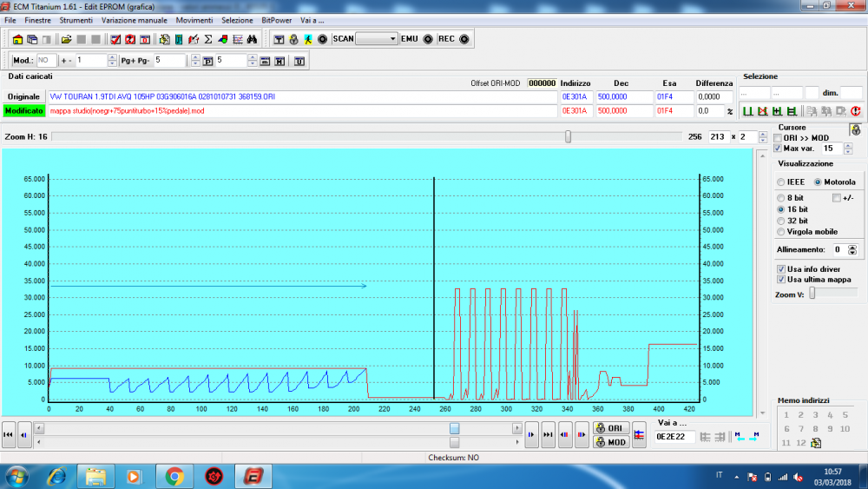
Task: Click the Vai a address field
Action: click(675, 436)
